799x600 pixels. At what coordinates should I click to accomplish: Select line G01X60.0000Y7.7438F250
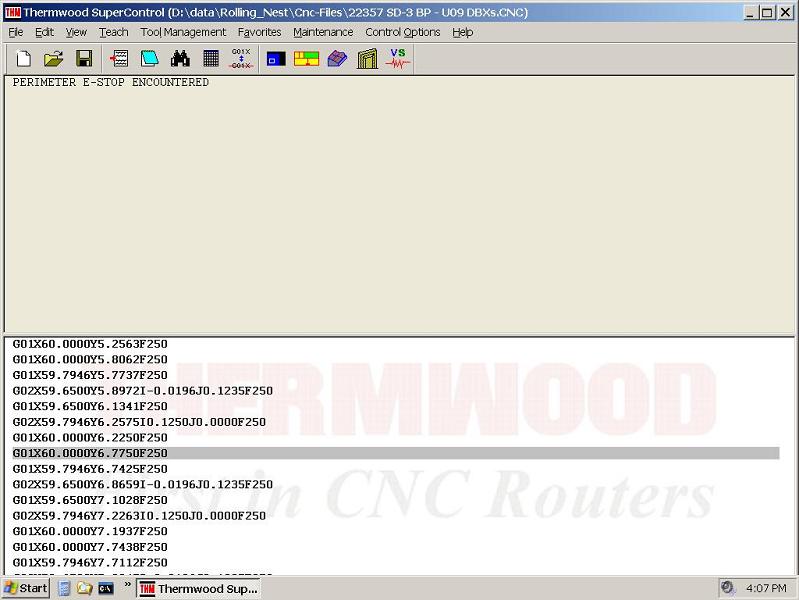pyautogui.click(x=90, y=547)
